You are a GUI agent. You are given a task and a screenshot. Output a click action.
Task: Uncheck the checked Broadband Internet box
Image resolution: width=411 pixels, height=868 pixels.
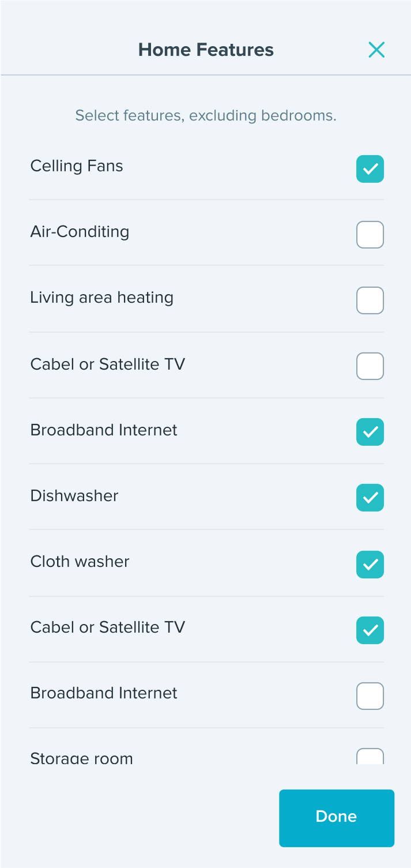pos(369,432)
